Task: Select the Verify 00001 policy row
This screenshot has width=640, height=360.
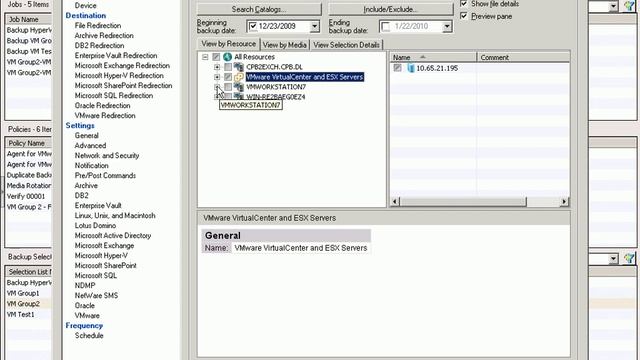Action: pyautogui.click(x=28, y=196)
